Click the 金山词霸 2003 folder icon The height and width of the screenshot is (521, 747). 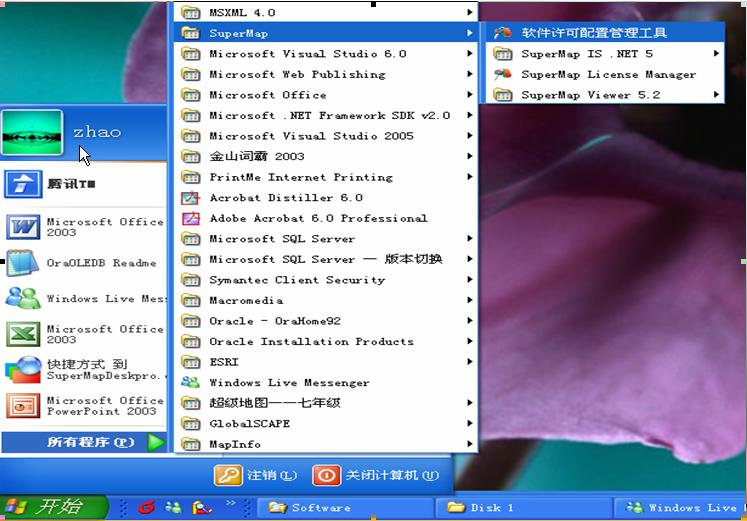pos(191,156)
